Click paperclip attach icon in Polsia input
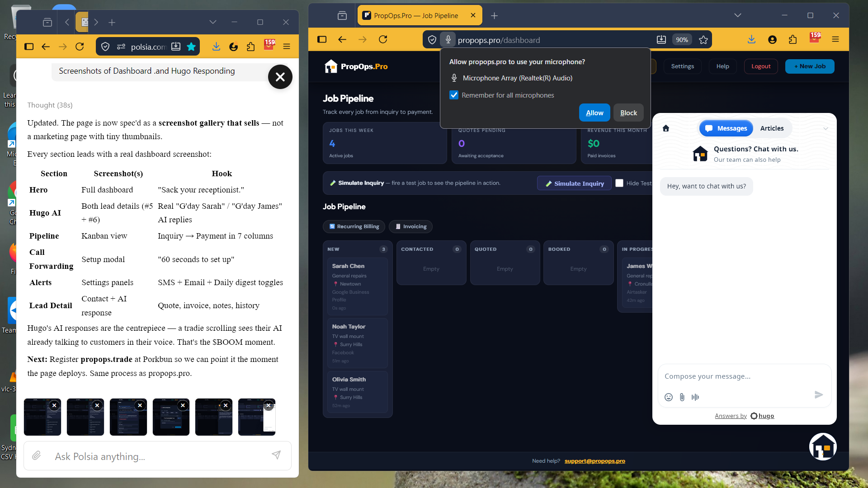 tap(37, 455)
